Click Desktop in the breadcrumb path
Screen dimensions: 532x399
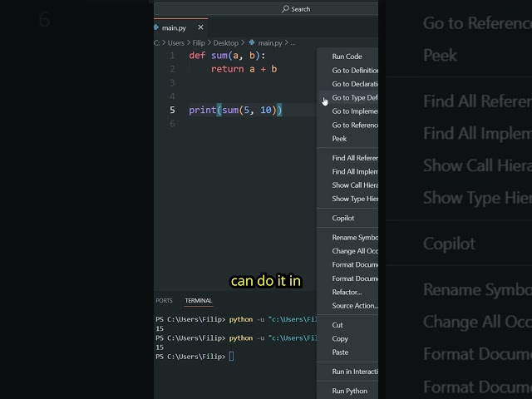click(225, 43)
